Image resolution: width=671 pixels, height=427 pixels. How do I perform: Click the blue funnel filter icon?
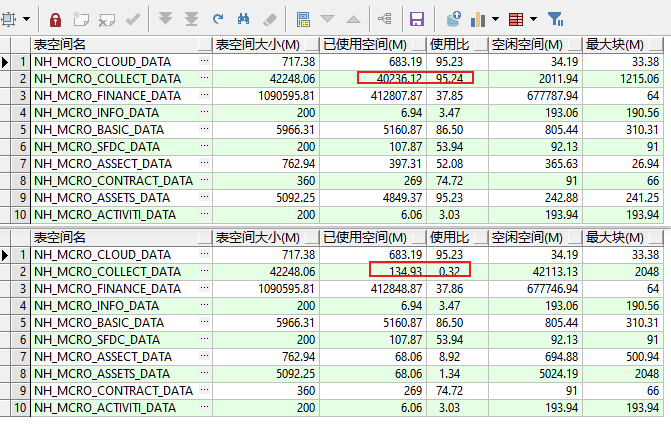coord(555,19)
